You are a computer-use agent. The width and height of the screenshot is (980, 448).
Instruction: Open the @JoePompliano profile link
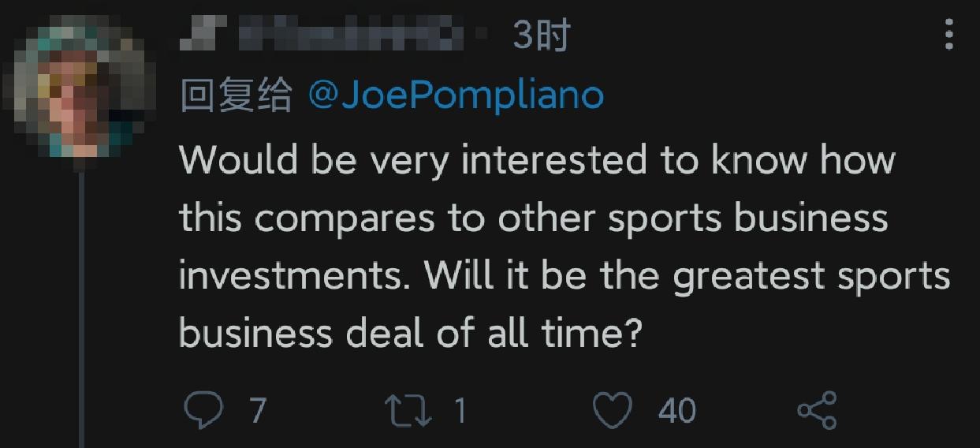pyautogui.click(x=457, y=95)
